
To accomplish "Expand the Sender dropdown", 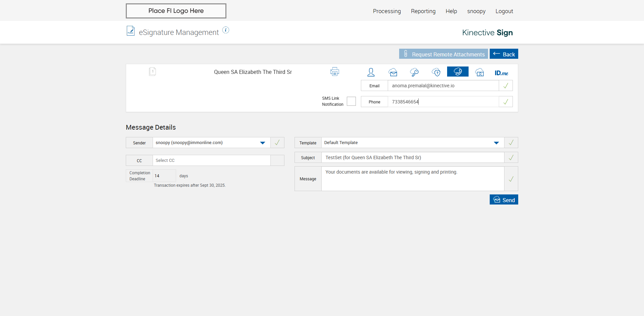I will 263,143.
